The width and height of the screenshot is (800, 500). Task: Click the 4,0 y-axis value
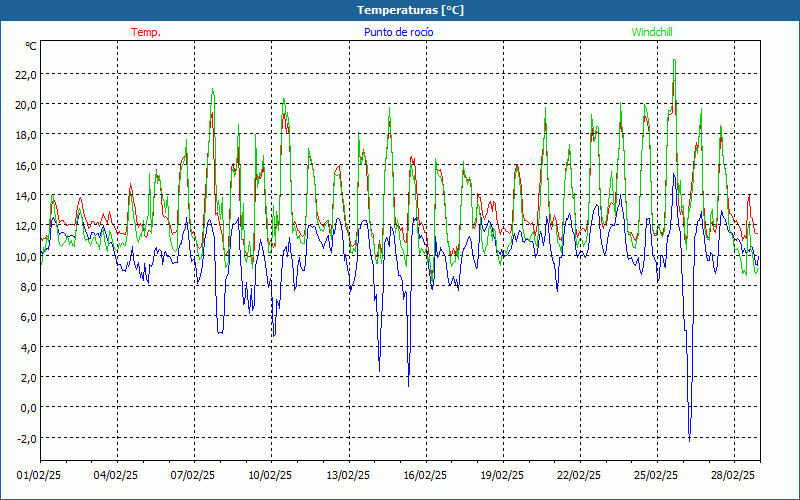coord(29,347)
